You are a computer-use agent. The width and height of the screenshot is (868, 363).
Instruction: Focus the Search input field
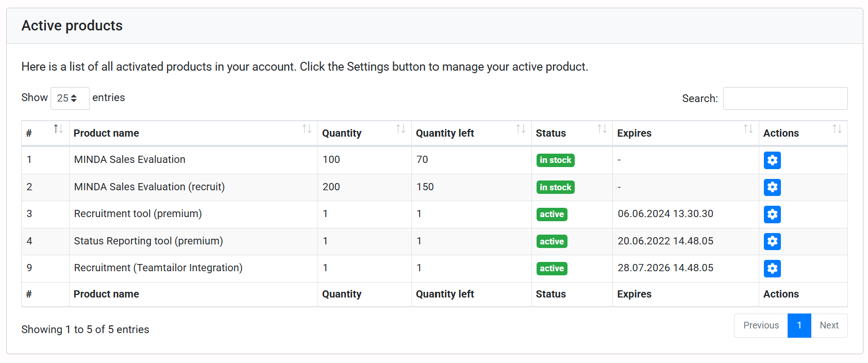(784, 98)
